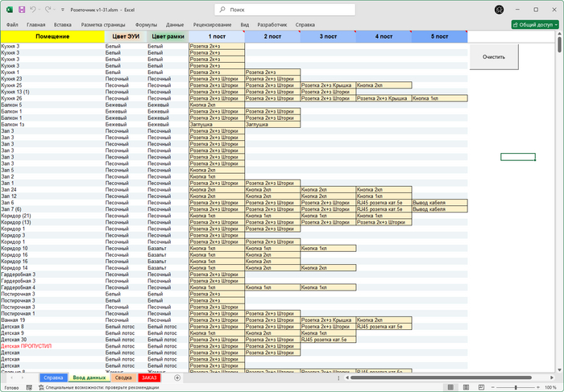The width and height of the screenshot is (564, 392).
Task: Expand the Общий доступ share dropdown
Action: (x=555, y=25)
